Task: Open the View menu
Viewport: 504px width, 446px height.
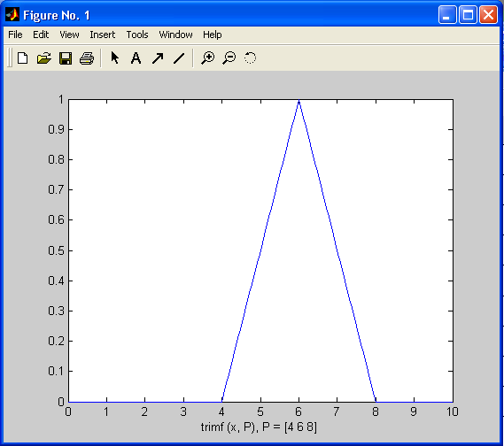Action: pos(69,35)
